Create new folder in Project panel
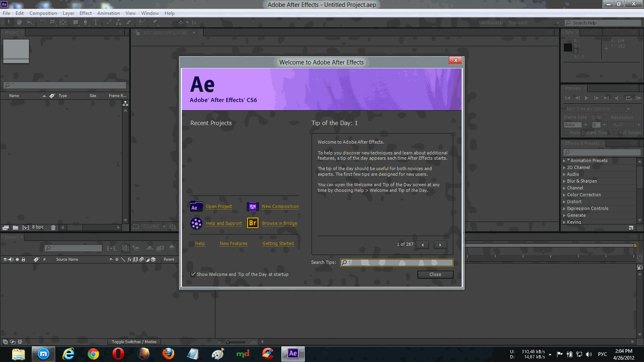This screenshot has height=362, width=644. pyautogui.click(x=15, y=227)
